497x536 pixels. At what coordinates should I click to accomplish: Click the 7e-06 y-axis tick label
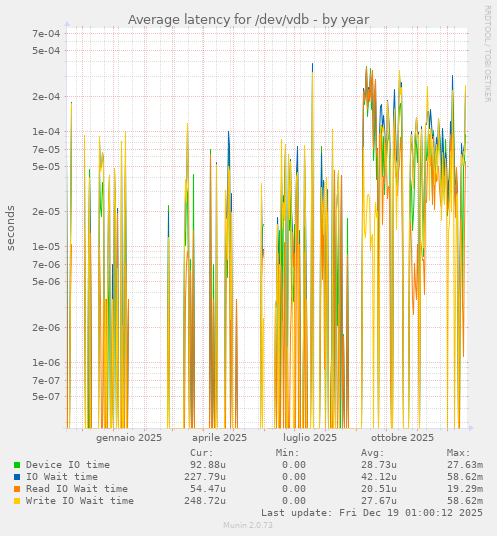click(x=46, y=265)
